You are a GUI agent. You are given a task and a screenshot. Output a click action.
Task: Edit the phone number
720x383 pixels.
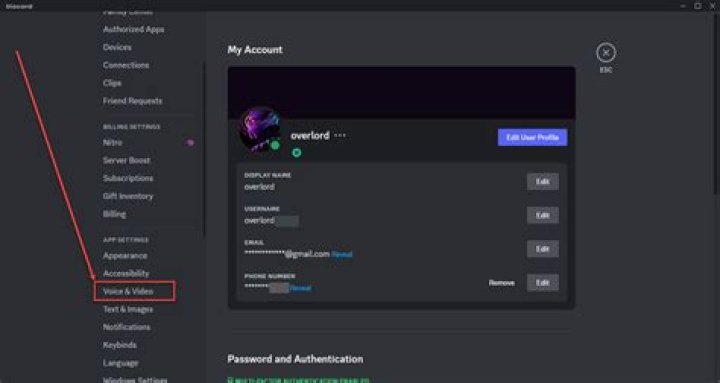pyautogui.click(x=542, y=282)
